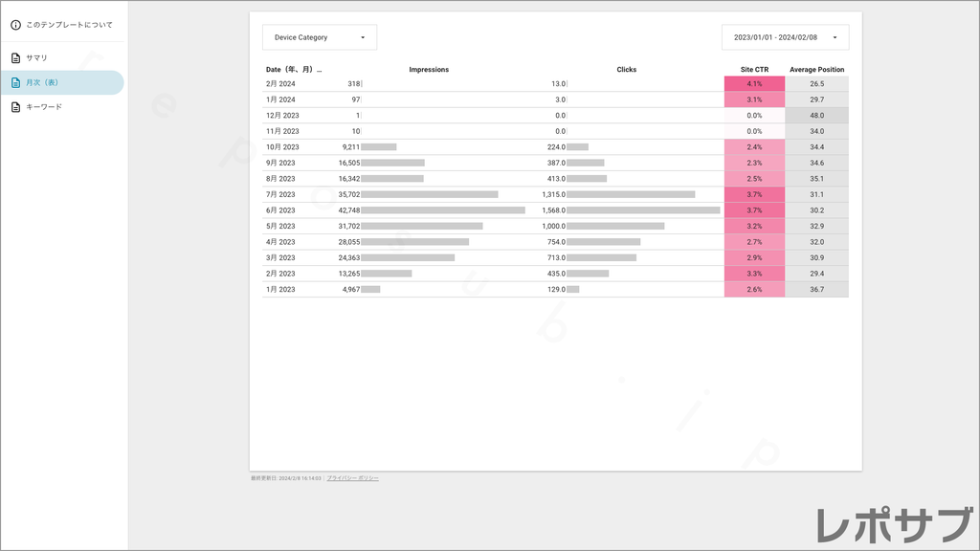Sort by Site CTR column header
This screenshot has width=980, height=551.
754,70
